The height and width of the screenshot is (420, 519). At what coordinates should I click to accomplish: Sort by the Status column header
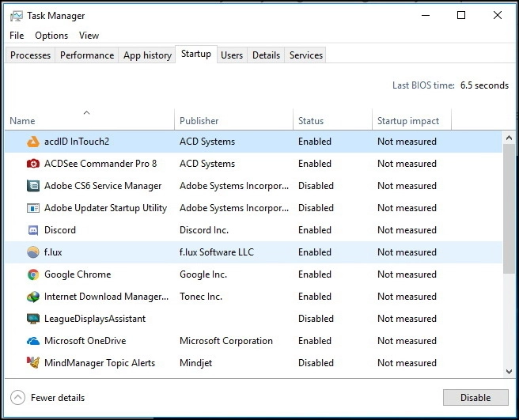332,119
